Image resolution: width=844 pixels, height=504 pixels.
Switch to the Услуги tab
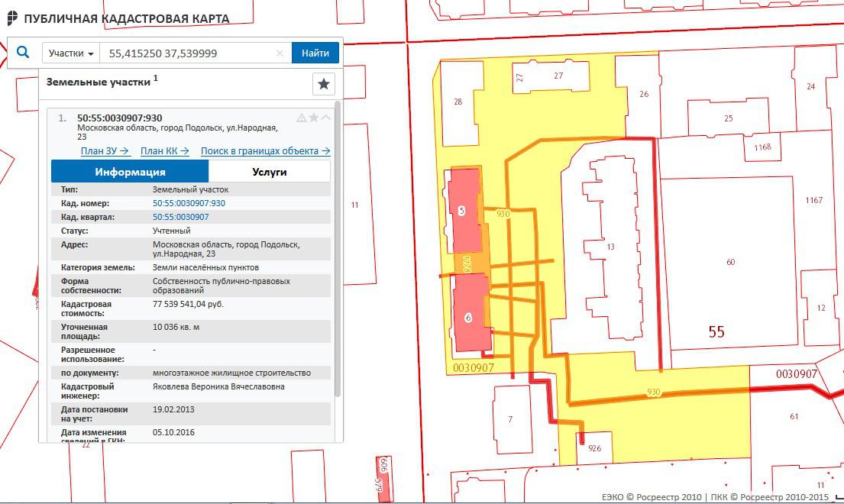[270, 172]
